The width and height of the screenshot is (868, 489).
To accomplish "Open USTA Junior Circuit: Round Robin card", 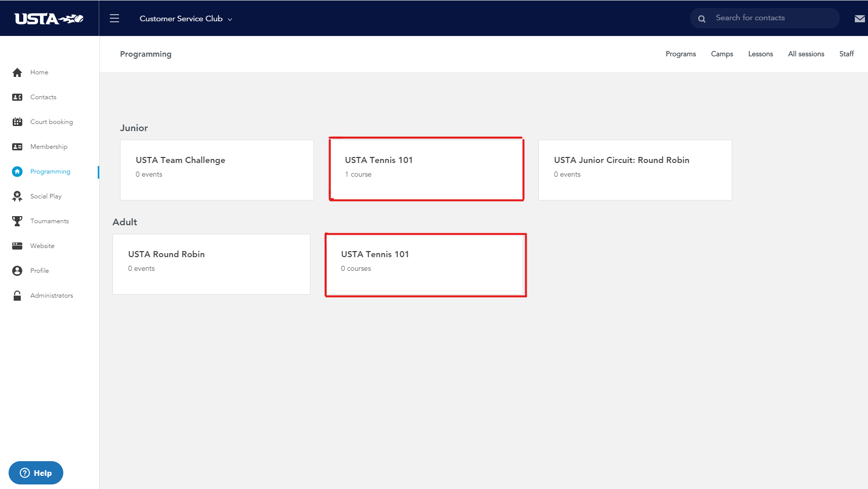I will coord(635,170).
